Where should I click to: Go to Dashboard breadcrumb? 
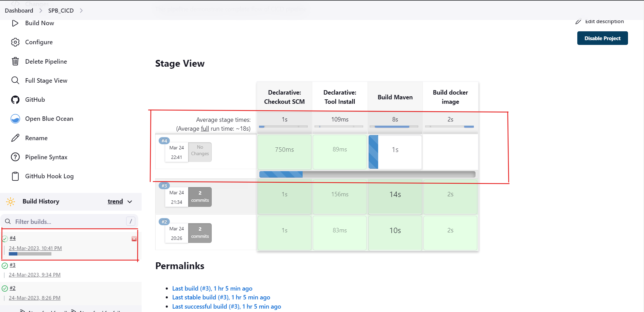[19, 11]
